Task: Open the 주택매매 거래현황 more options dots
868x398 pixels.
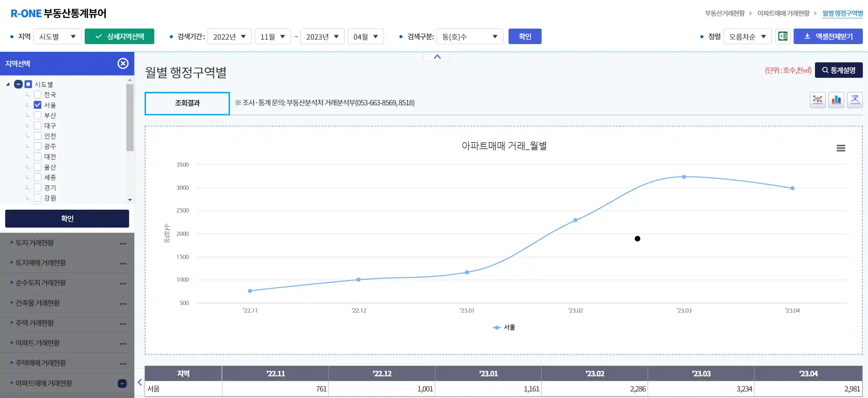Action: click(123, 364)
